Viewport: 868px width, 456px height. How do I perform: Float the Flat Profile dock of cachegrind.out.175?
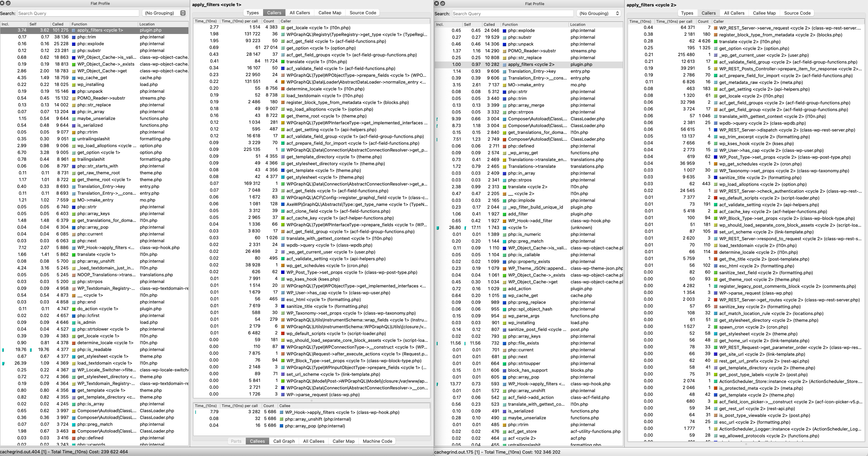[x=443, y=3]
